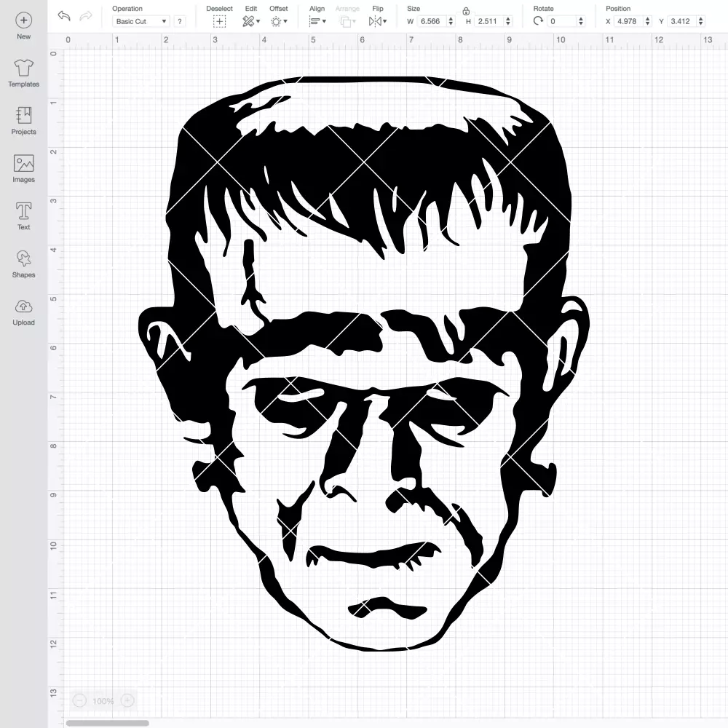Click the Undo arrow
728x728 pixels.
coord(64,16)
